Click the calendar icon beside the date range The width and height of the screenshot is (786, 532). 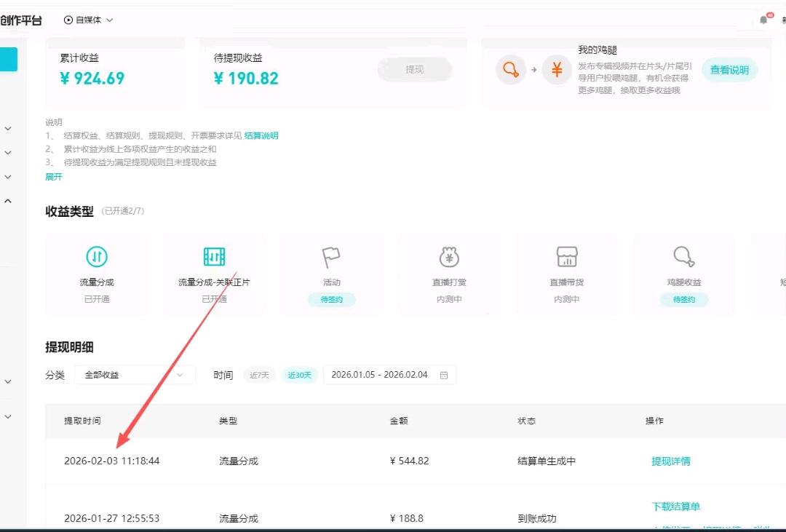[443, 374]
